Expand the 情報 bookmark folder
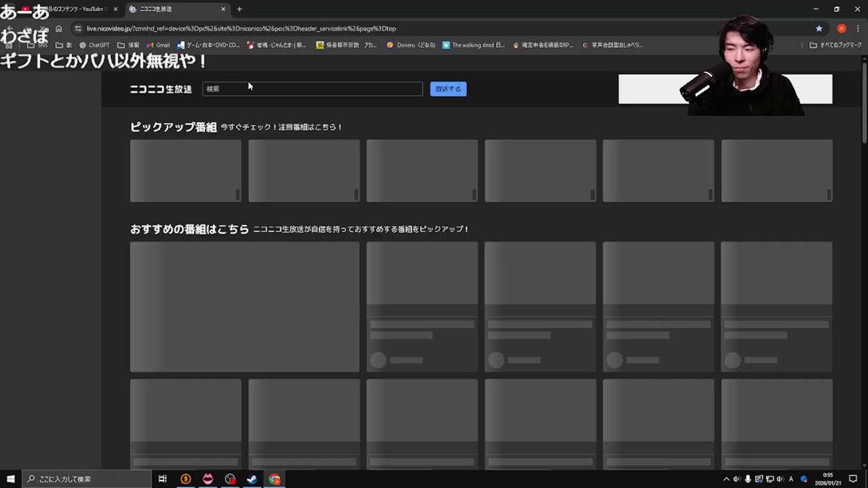 click(128, 45)
